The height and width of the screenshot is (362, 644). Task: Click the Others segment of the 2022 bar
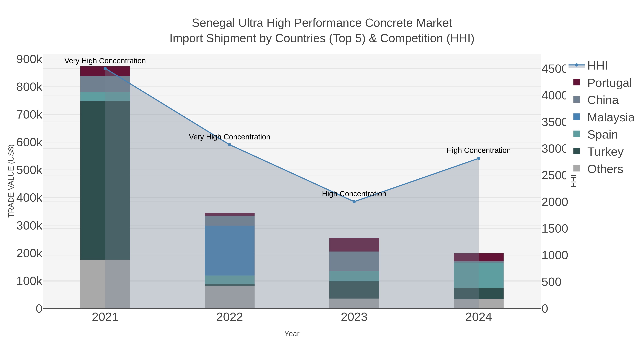tap(230, 297)
